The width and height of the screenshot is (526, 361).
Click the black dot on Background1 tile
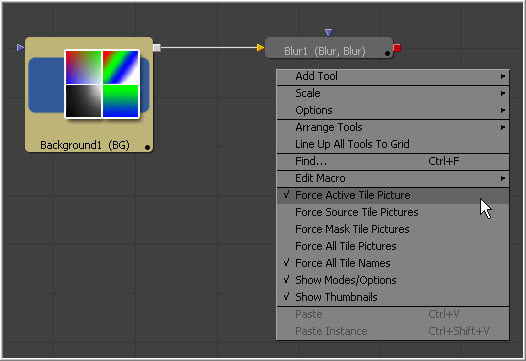tap(147, 147)
